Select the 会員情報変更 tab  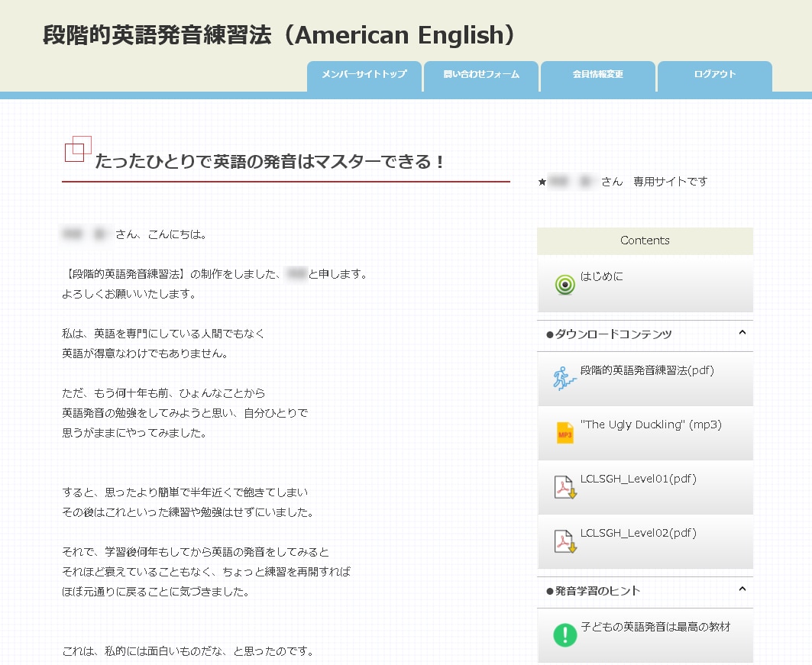point(597,76)
